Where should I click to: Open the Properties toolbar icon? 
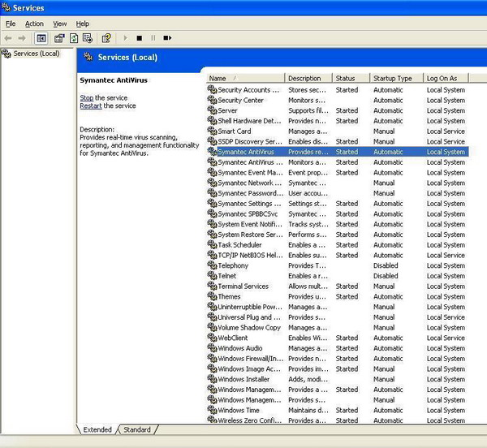59,38
